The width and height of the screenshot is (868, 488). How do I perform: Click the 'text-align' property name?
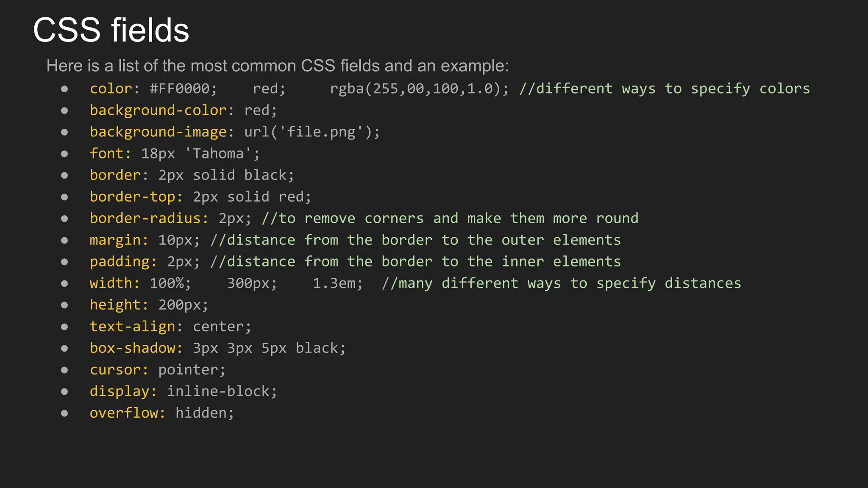tap(132, 327)
